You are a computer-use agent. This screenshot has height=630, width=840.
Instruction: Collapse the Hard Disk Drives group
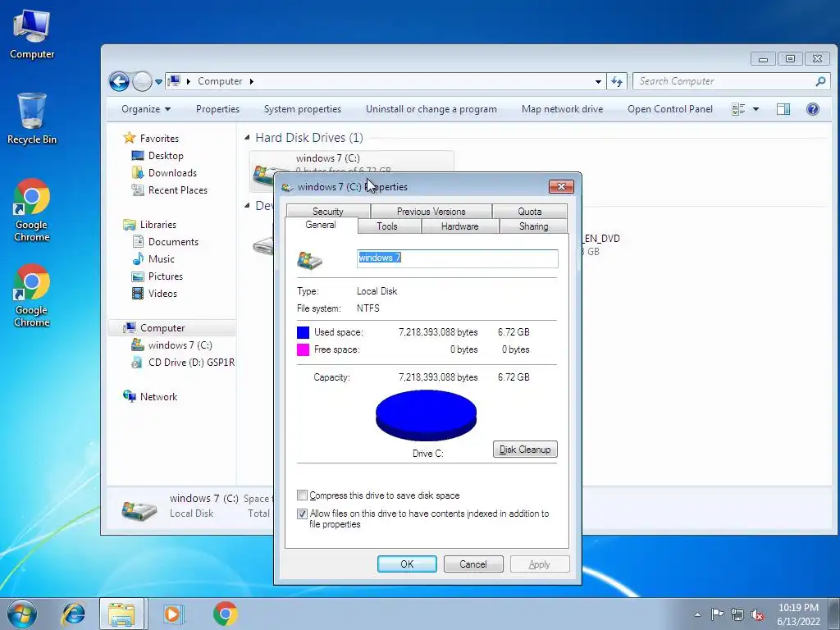coord(247,138)
